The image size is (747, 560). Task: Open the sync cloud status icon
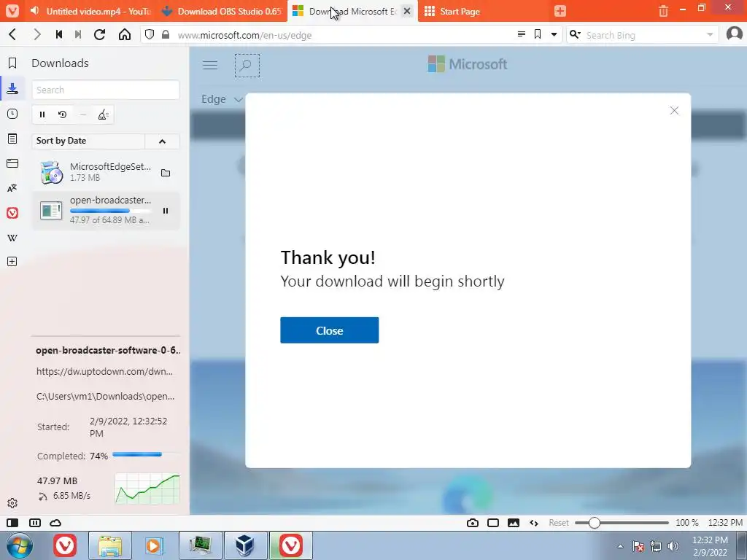coord(55,523)
